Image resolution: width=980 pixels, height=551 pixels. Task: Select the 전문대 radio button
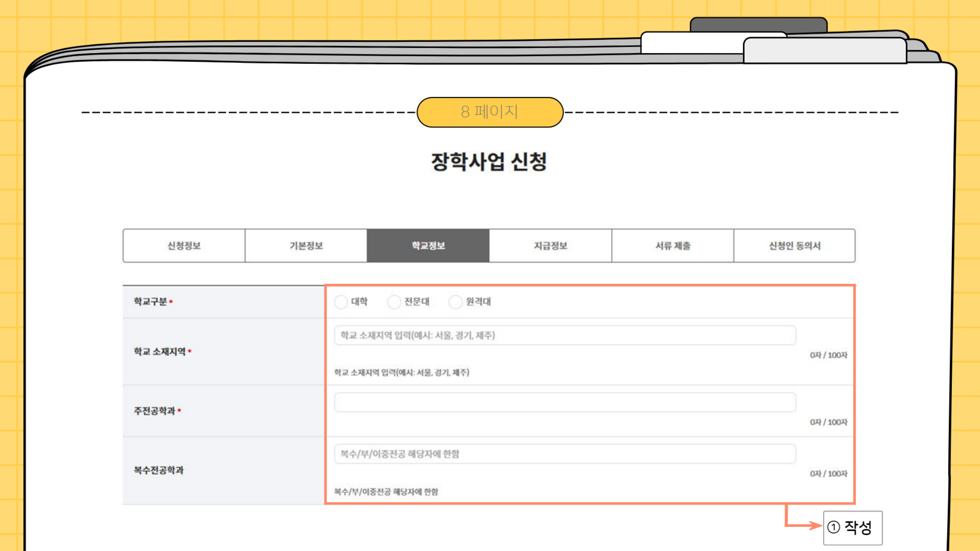[x=394, y=302]
